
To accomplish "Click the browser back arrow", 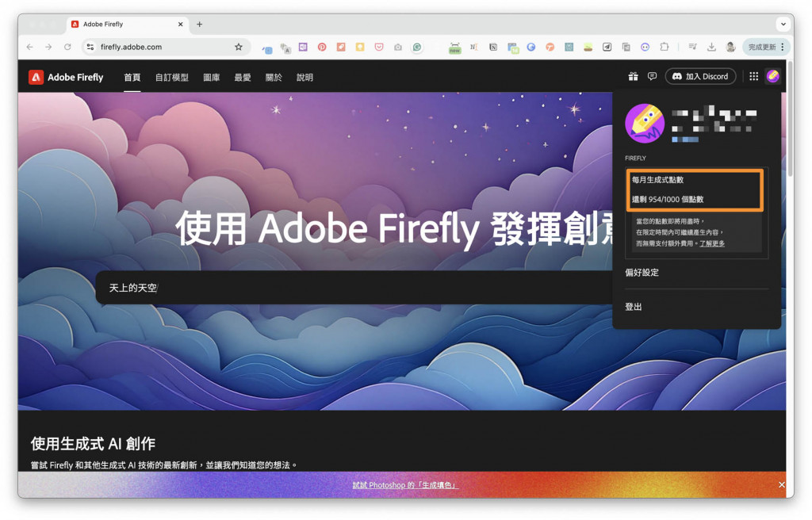I will (x=29, y=47).
